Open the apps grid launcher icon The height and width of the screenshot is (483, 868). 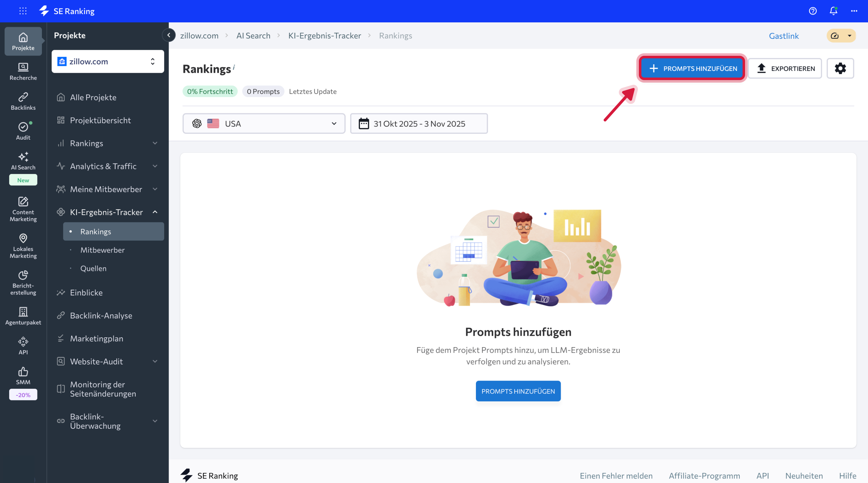pyautogui.click(x=23, y=11)
